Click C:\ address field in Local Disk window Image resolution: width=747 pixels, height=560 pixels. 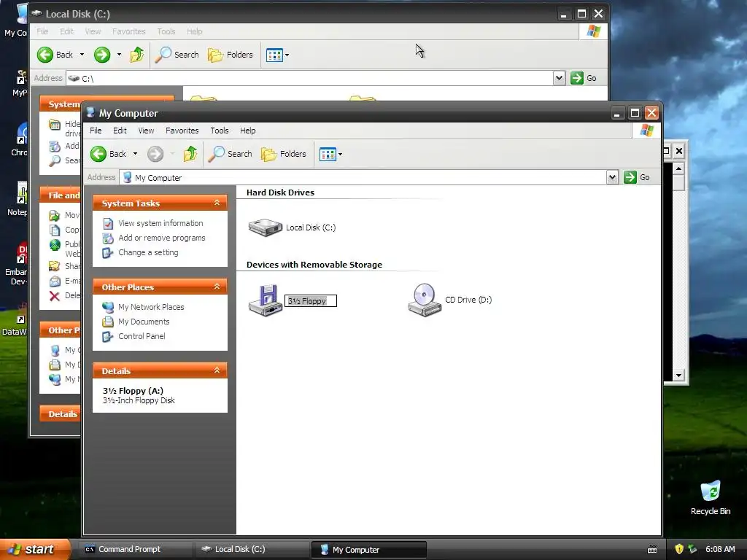[309, 79]
